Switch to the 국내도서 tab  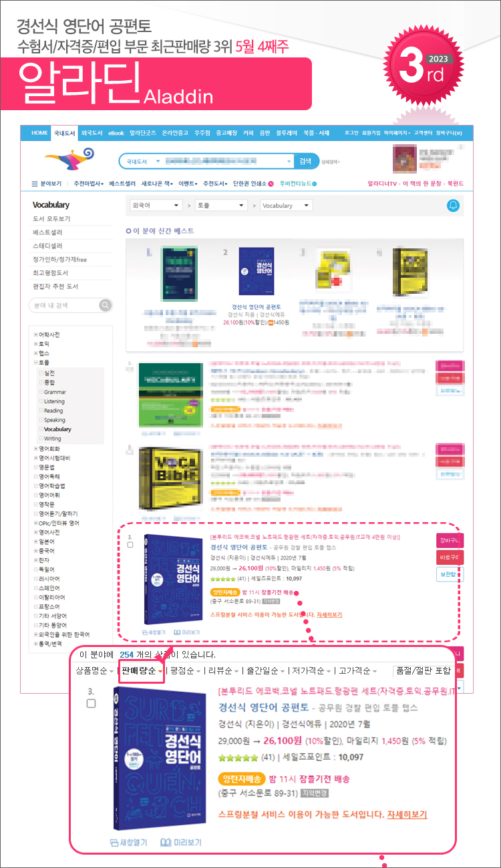click(x=65, y=133)
